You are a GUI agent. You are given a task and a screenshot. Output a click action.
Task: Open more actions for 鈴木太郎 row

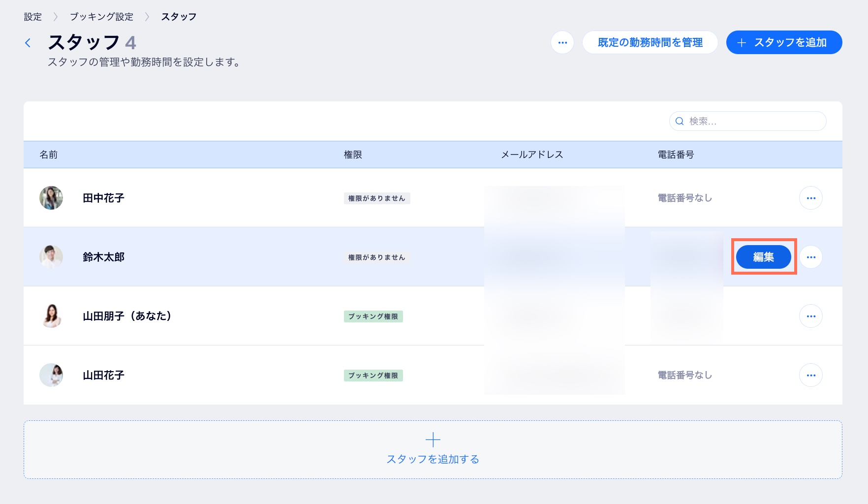pos(810,257)
